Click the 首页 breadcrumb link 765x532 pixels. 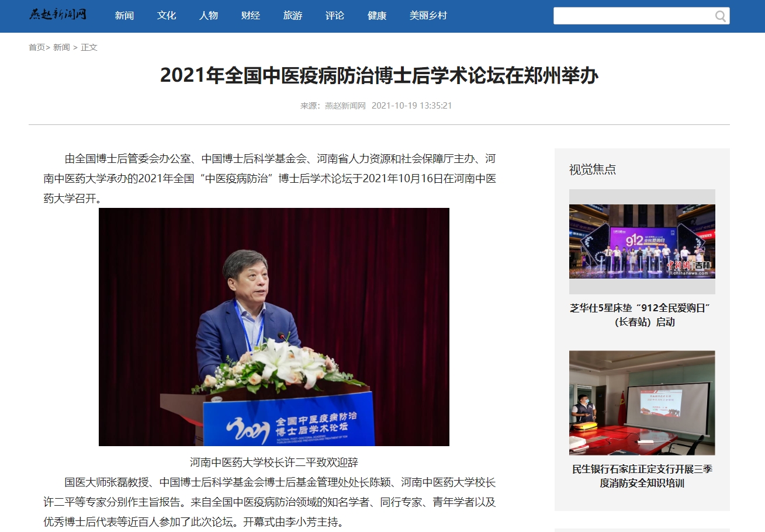tap(37, 47)
